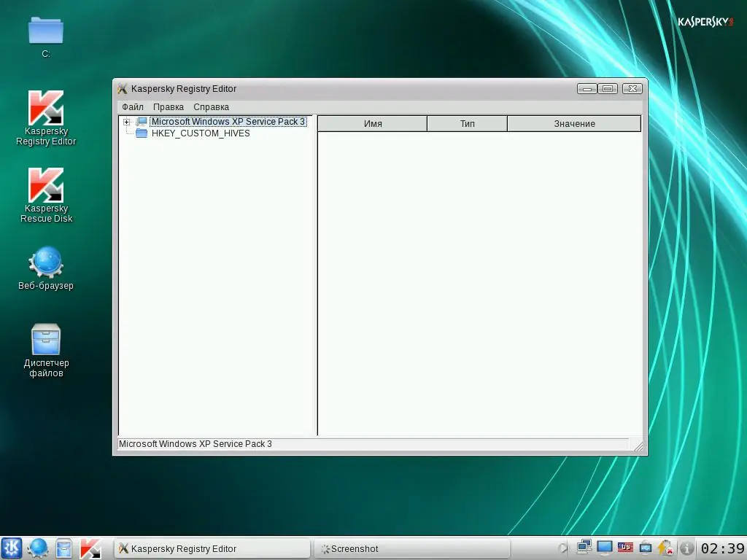Select the HKEY_CUSTOM_HIVES tree item
This screenshot has height=560, width=747.
(x=201, y=133)
